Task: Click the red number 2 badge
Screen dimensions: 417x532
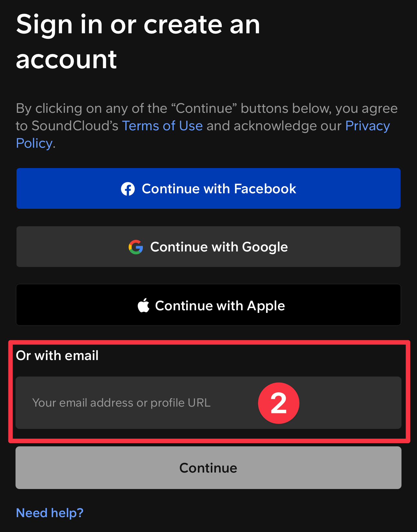Action: 278,403
